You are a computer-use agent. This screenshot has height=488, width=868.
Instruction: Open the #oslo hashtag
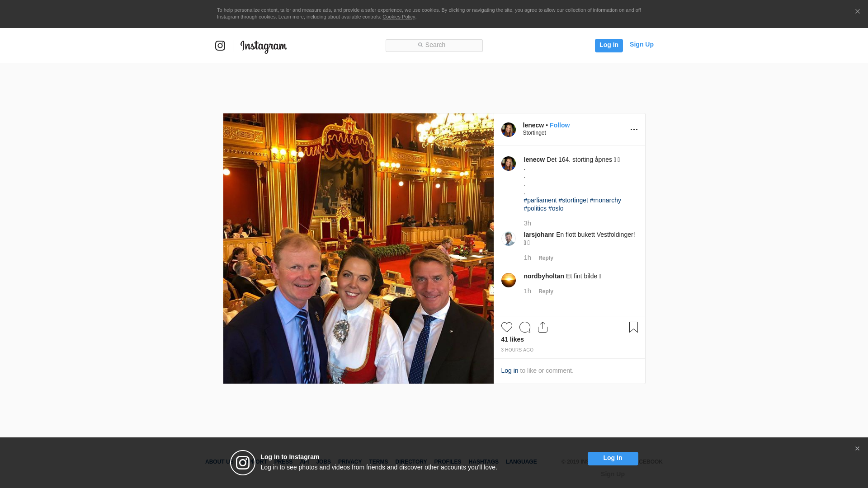(x=556, y=208)
